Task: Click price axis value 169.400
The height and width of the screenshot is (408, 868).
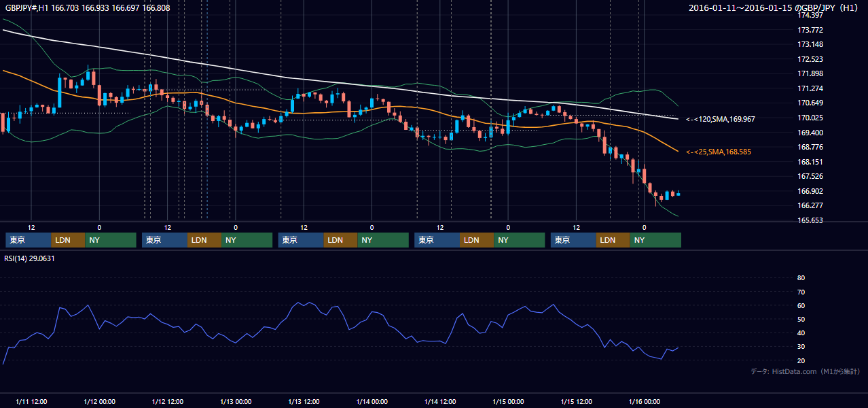Action: pos(810,133)
